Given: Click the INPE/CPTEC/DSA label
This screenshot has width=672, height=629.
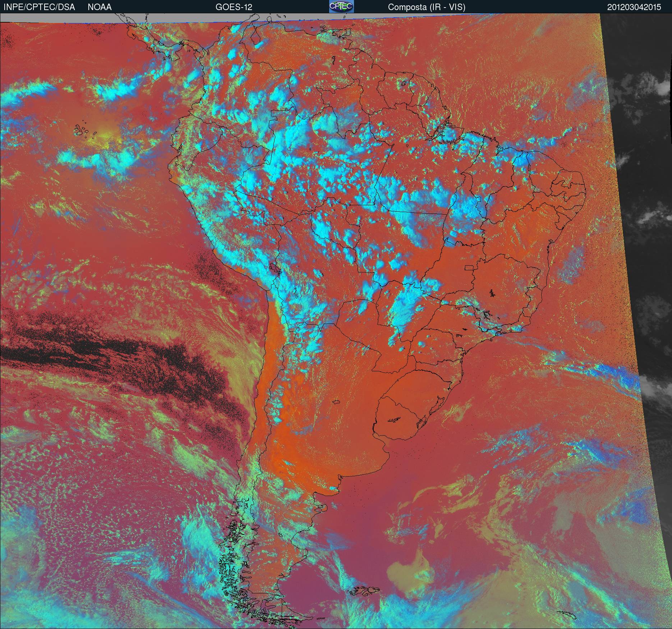Looking at the screenshot, I should click(x=39, y=7).
